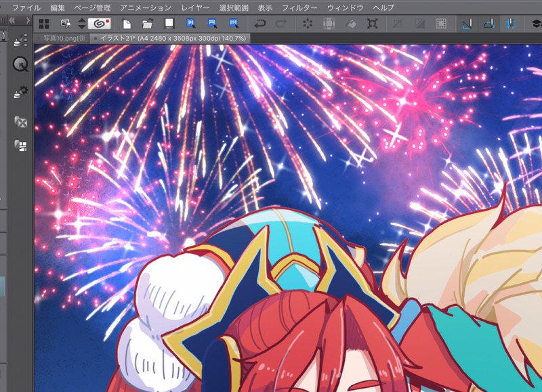The image size is (542, 392).
Task: Open the アニメーション menu
Action: (146, 7)
